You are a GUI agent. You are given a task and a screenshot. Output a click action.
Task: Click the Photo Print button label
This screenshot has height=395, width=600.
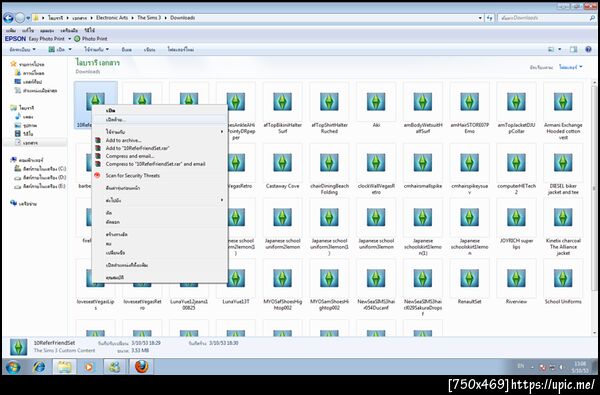95,39
